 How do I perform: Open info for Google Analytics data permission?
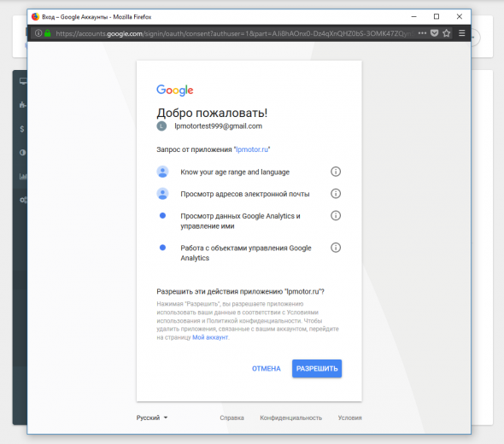[336, 215]
